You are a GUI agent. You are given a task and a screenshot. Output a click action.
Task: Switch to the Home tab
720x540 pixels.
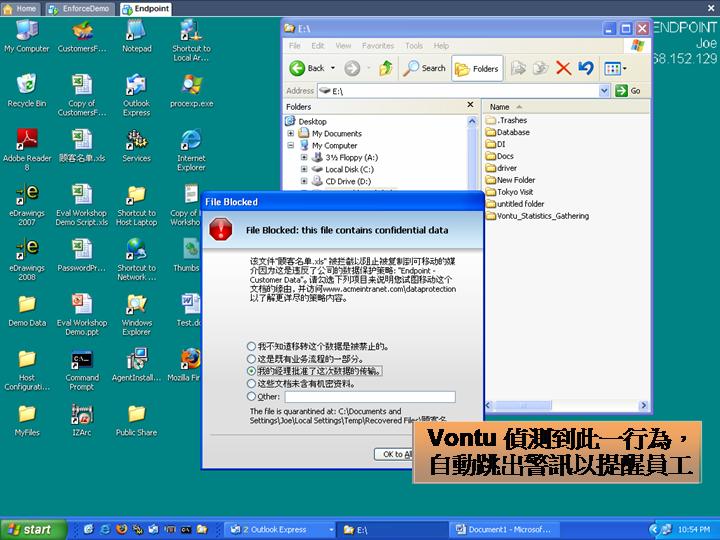(20, 9)
